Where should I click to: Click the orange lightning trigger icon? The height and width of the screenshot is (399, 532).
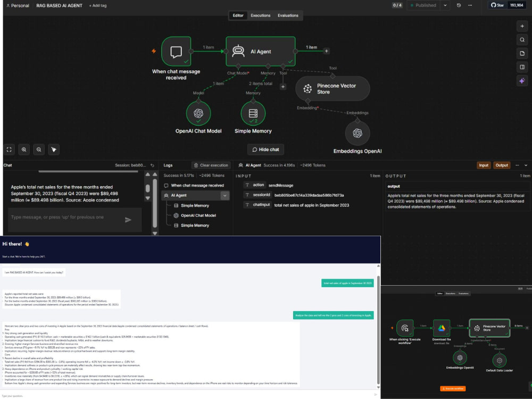(x=154, y=51)
